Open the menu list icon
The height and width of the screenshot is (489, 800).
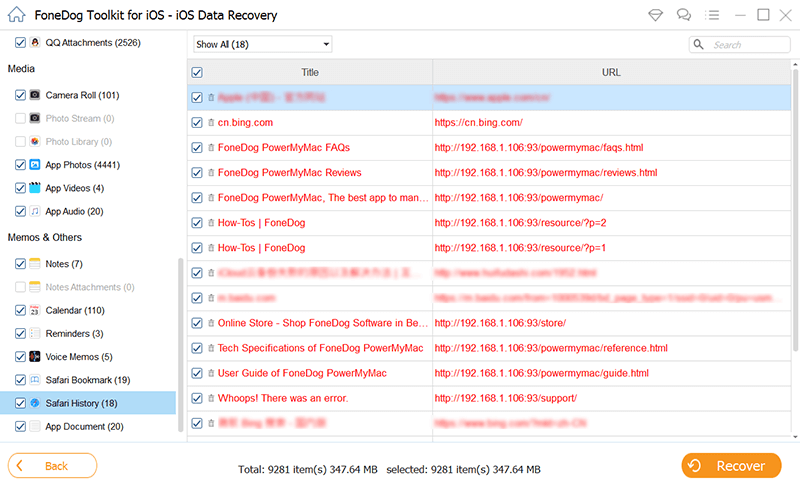click(712, 15)
